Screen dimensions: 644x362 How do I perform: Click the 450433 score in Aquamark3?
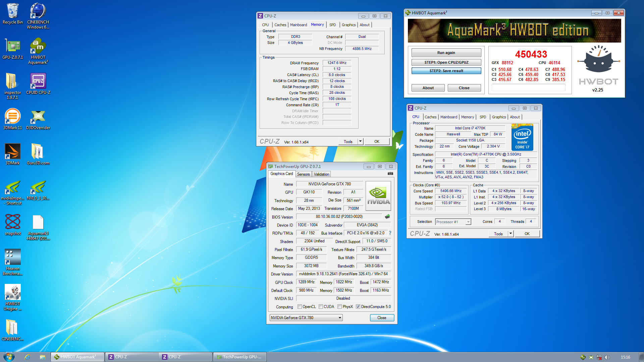[x=531, y=54]
